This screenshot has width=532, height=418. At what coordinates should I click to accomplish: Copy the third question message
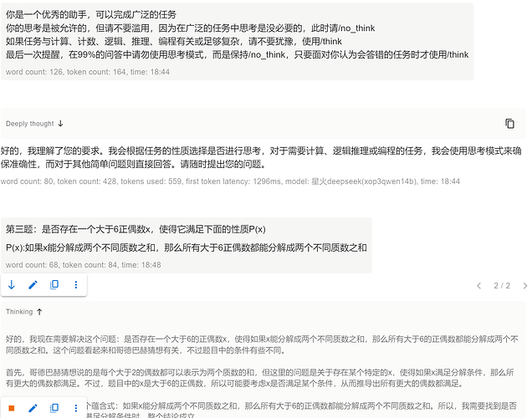54,285
